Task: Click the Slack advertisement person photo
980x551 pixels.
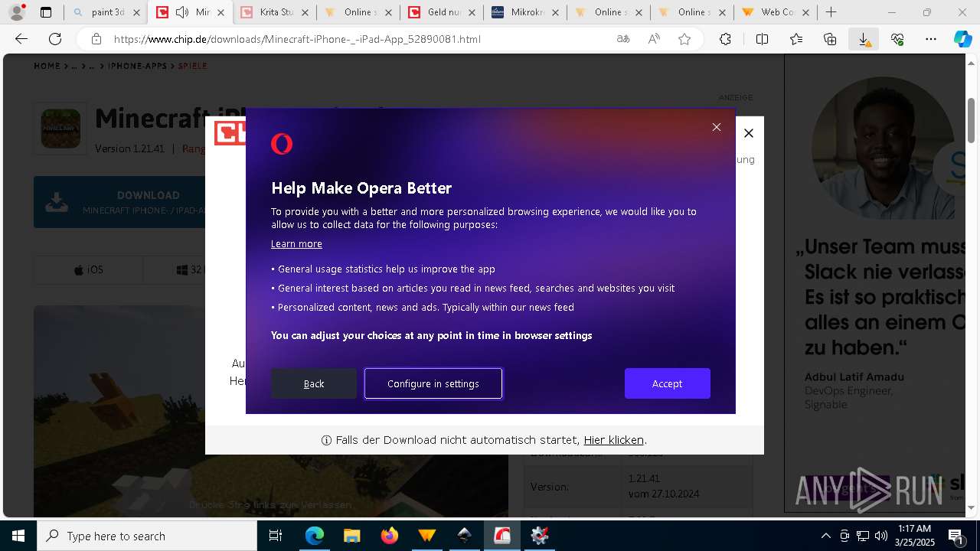Action: tap(884, 147)
